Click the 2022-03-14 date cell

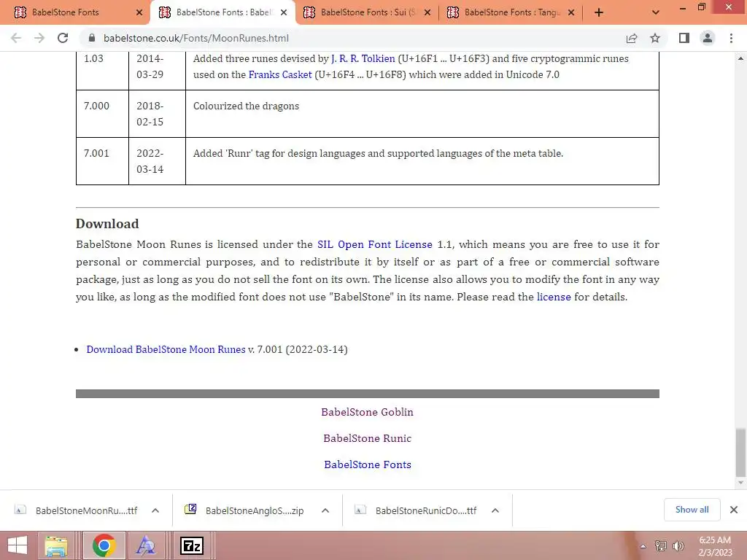click(158, 161)
